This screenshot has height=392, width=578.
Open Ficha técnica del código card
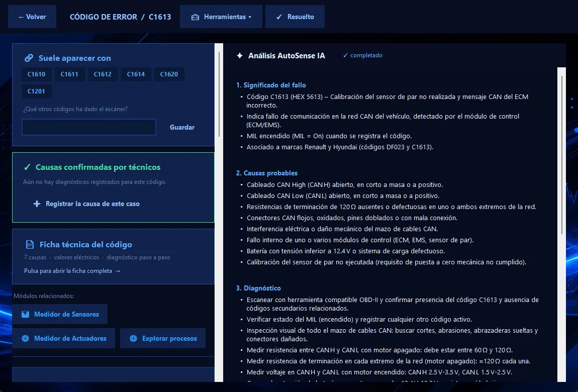pos(113,256)
